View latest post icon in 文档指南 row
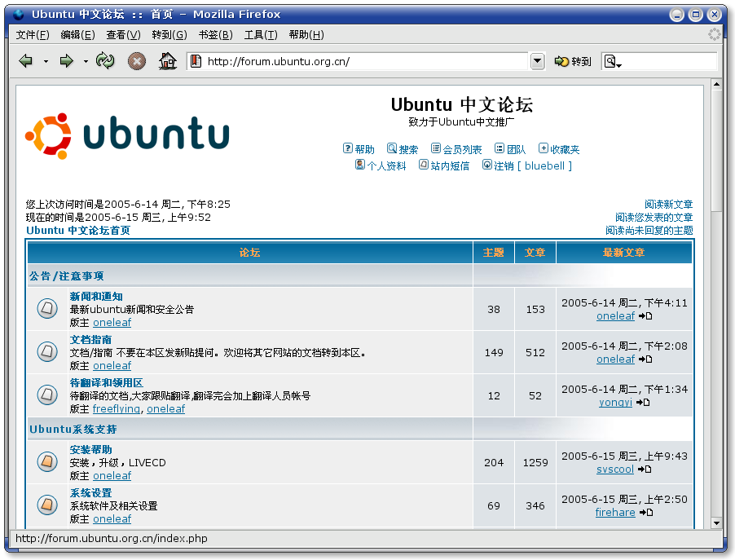This screenshot has width=735, height=560. [645, 359]
